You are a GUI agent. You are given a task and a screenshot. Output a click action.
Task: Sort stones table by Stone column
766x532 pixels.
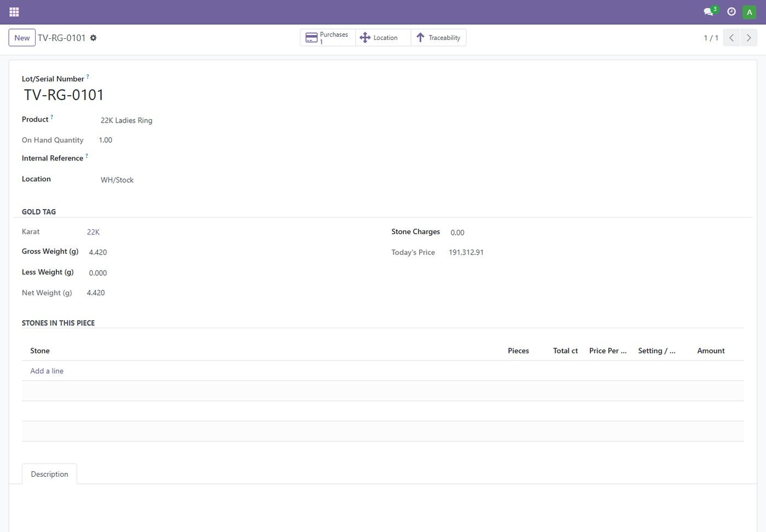[x=40, y=351]
